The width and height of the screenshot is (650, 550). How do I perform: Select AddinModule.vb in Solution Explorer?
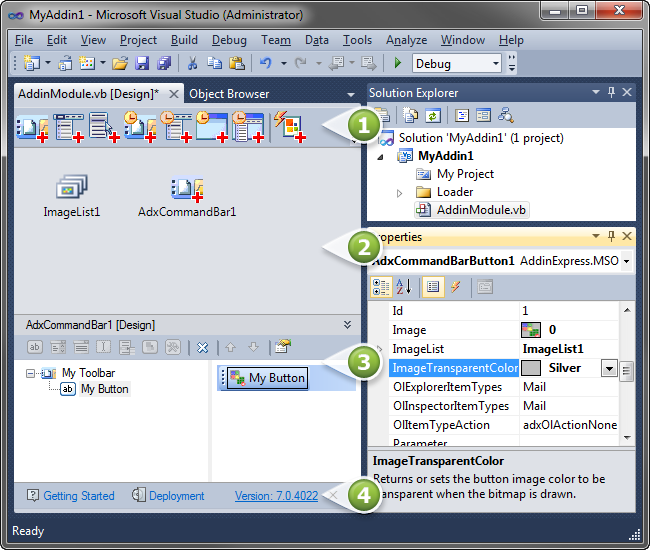(481, 210)
